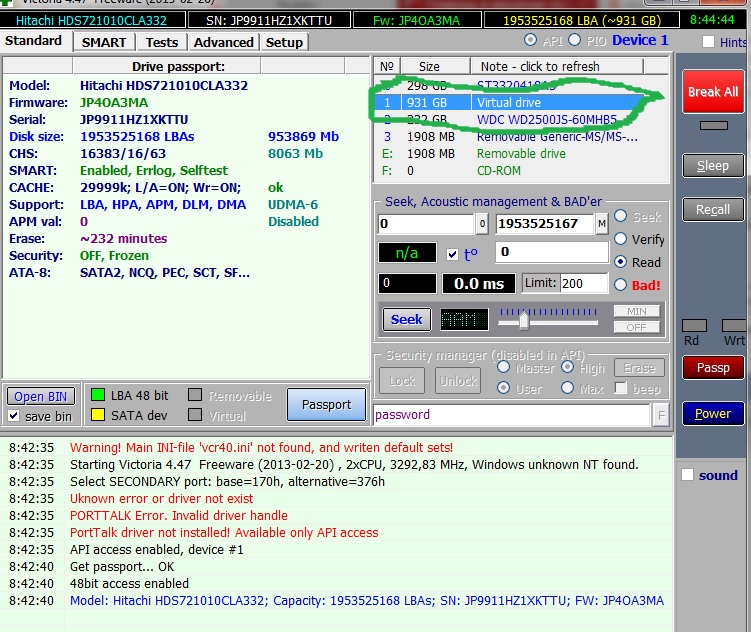The height and width of the screenshot is (632, 751).
Task: Click the green LBA 48 bit indicator
Action: coord(98,395)
